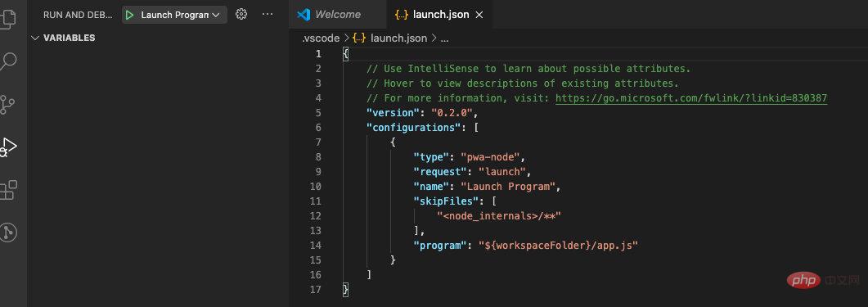Click the "0.2.0" version value
868x307 pixels.
click(x=452, y=112)
